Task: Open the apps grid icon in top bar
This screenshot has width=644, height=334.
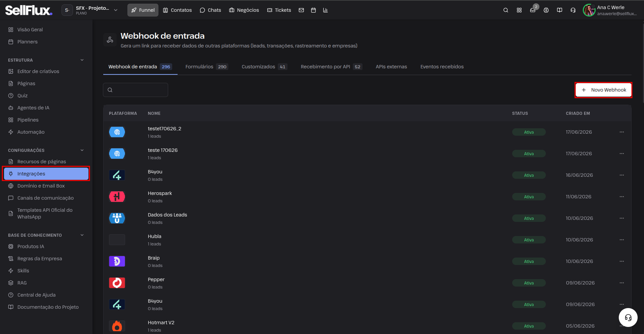Action: [x=519, y=10]
